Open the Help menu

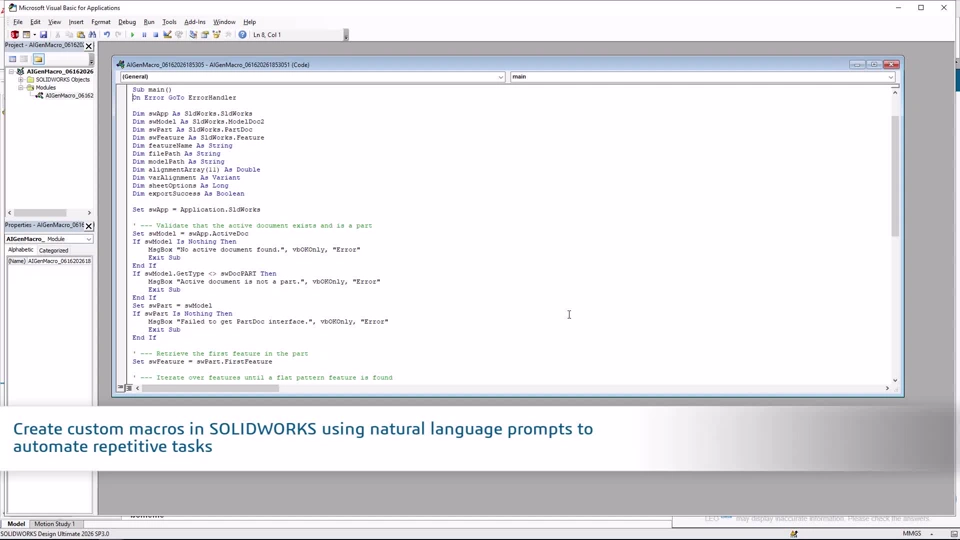(x=249, y=22)
